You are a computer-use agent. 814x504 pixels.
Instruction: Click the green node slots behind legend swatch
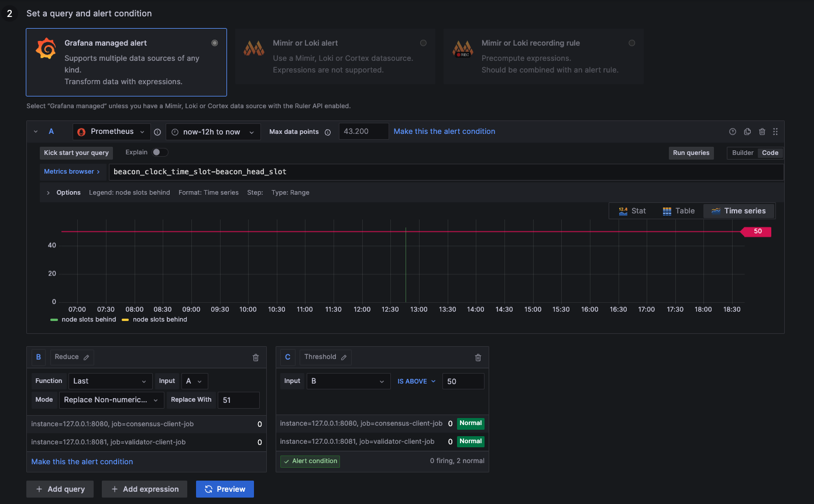pos(54,320)
